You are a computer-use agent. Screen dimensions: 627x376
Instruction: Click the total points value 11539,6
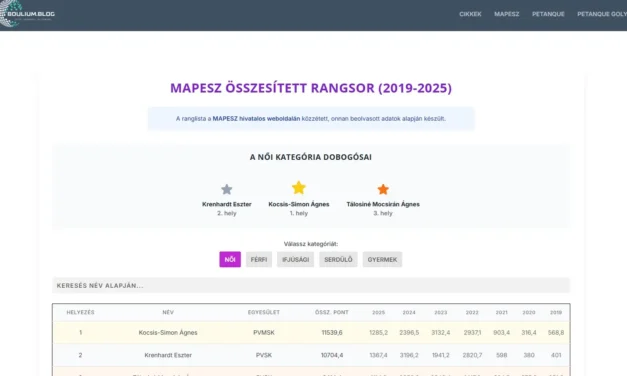pos(332,332)
